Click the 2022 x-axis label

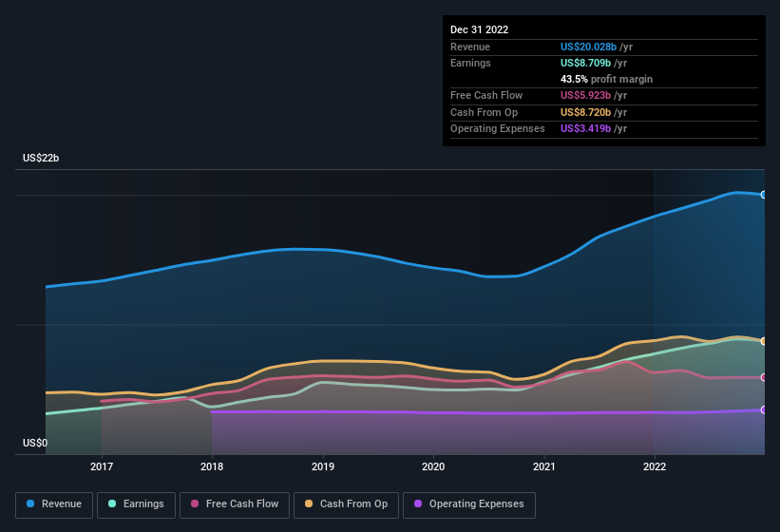pyautogui.click(x=655, y=466)
